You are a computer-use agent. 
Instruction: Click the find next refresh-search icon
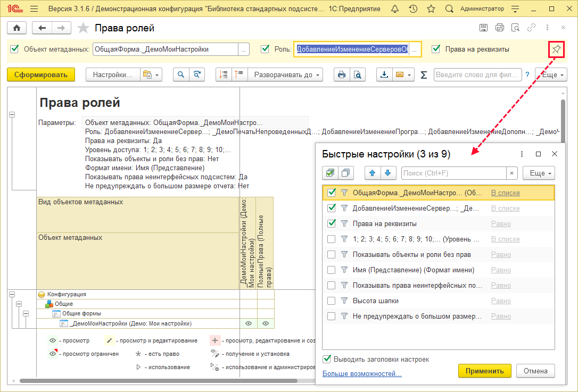[x=197, y=75]
